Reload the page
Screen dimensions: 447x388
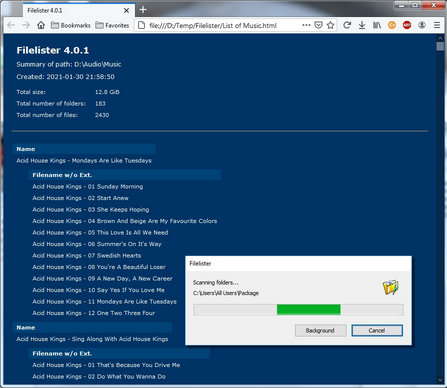[x=347, y=25]
